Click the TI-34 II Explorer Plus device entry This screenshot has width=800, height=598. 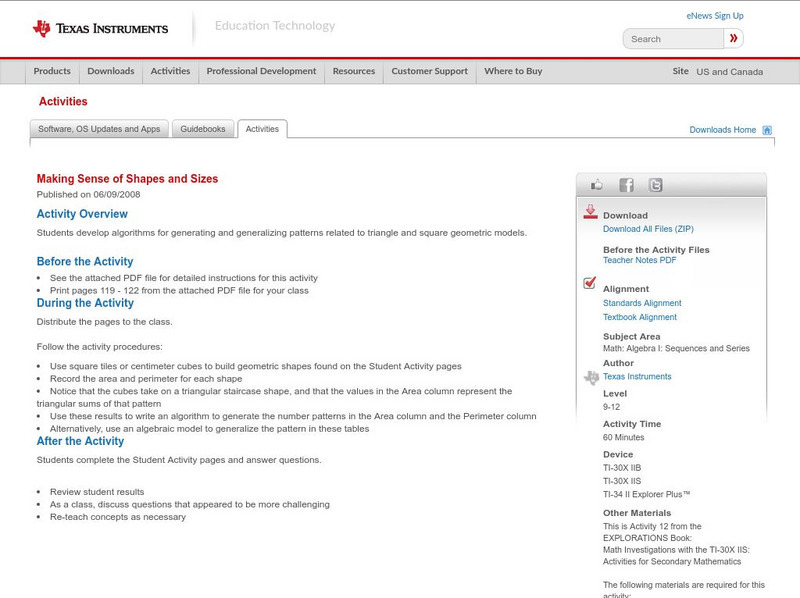pyautogui.click(x=646, y=494)
